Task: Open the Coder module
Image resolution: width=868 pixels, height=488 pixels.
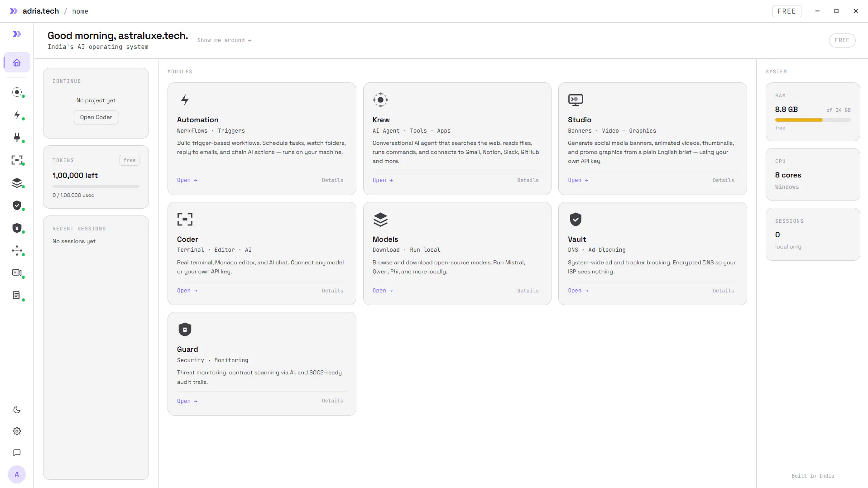Action: coord(187,291)
